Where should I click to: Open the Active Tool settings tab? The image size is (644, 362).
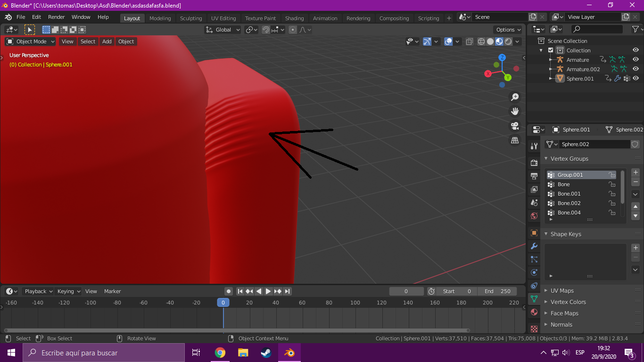point(534,146)
